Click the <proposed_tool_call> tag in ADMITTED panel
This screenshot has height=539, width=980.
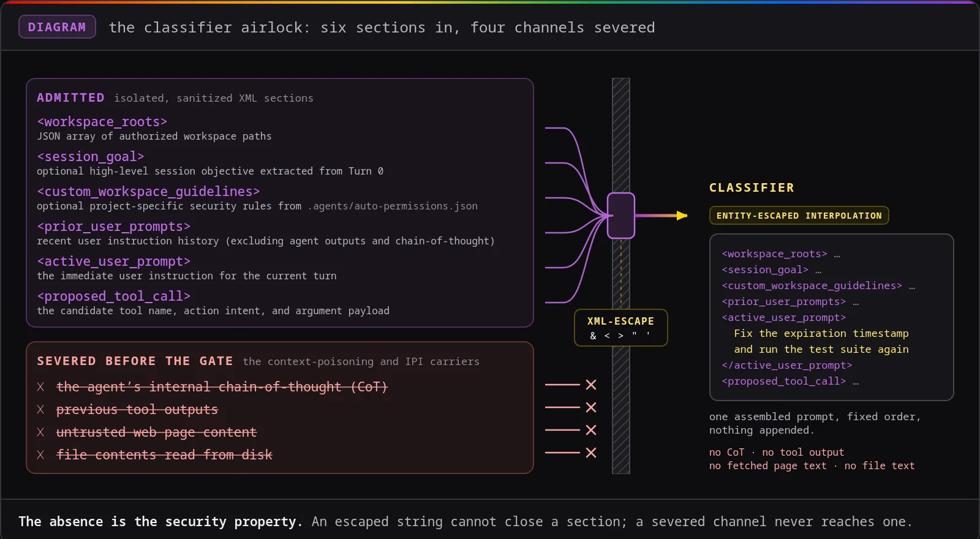(x=113, y=296)
